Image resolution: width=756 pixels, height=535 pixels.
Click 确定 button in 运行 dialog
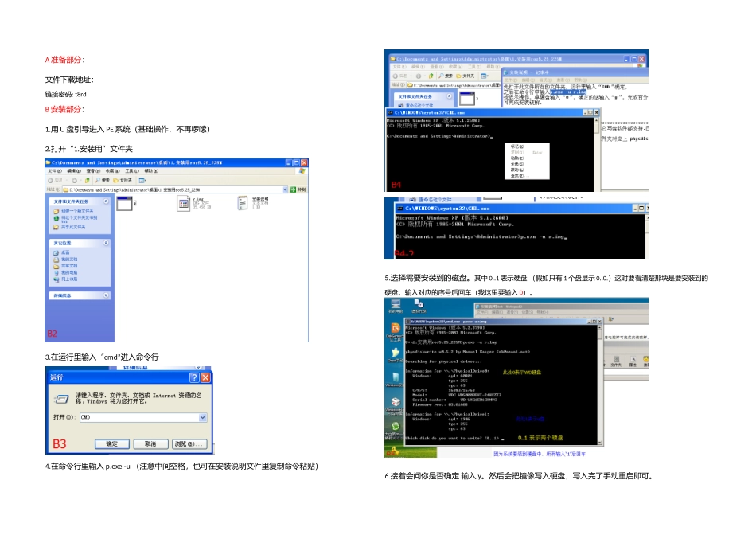pyautogui.click(x=112, y=443)
